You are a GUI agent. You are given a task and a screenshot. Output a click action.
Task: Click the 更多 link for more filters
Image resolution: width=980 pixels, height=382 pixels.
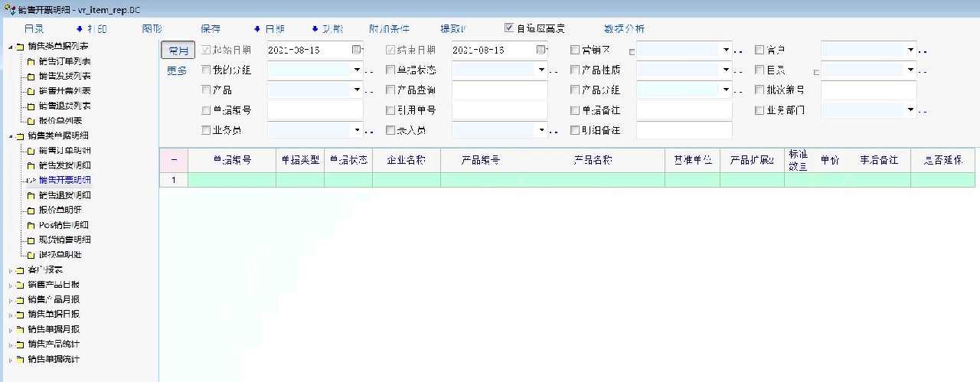[177, 70]
